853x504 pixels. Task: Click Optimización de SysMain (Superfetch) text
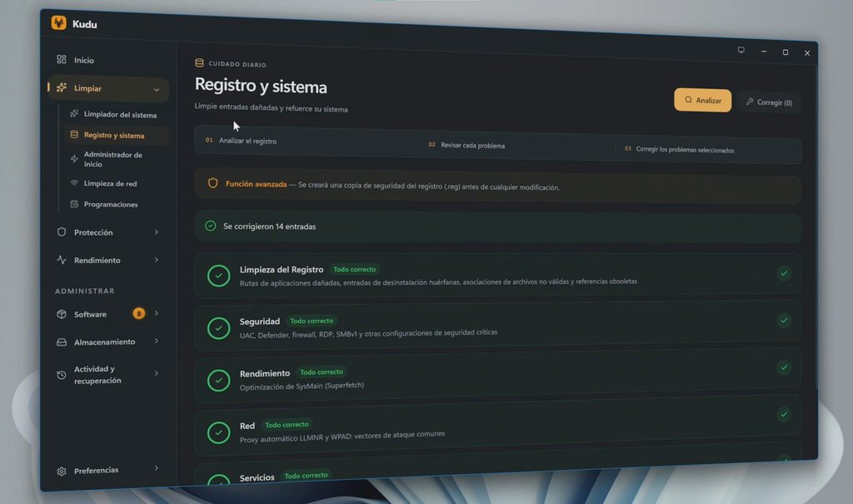pyautogui.click(x=302, y=386)
